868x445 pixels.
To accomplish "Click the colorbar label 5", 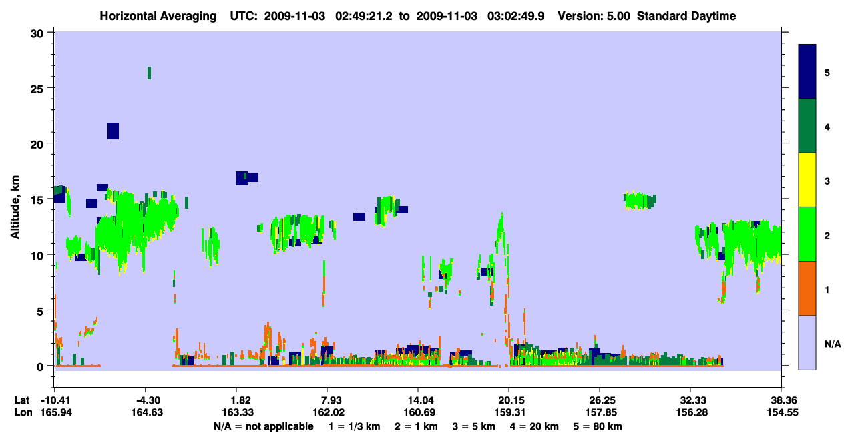I will 827,72.
